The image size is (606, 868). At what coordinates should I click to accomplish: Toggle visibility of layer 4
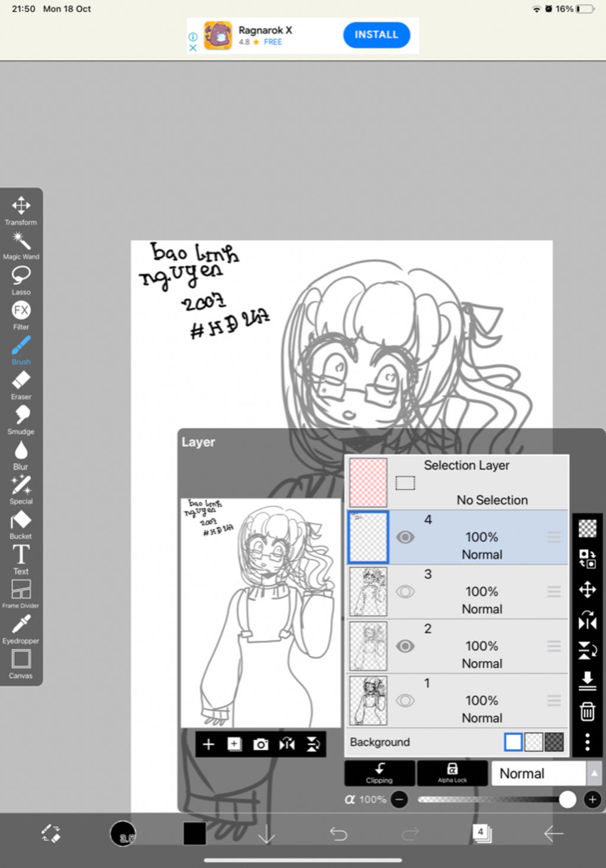point(405,537)
